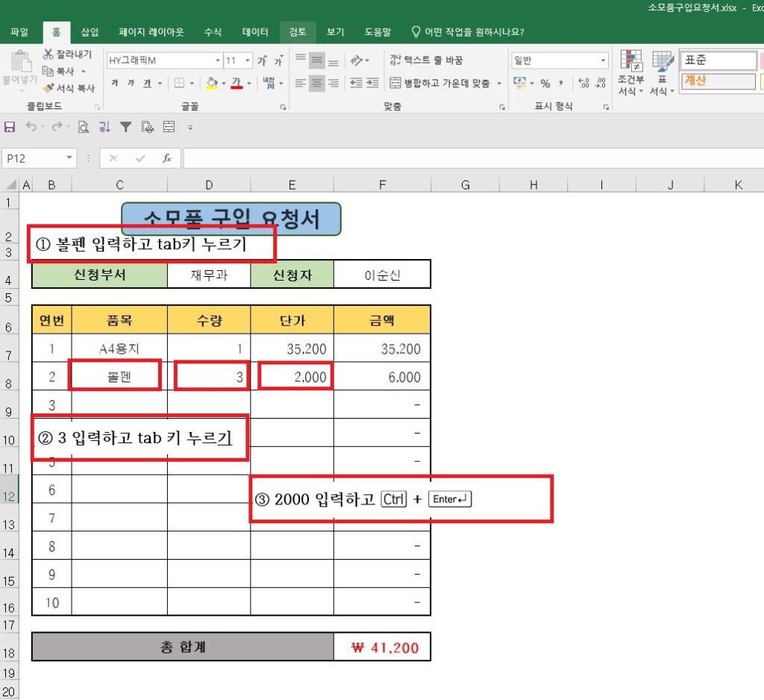Click the increase indent icon
The image size is (764, 700).
[373, 83]
